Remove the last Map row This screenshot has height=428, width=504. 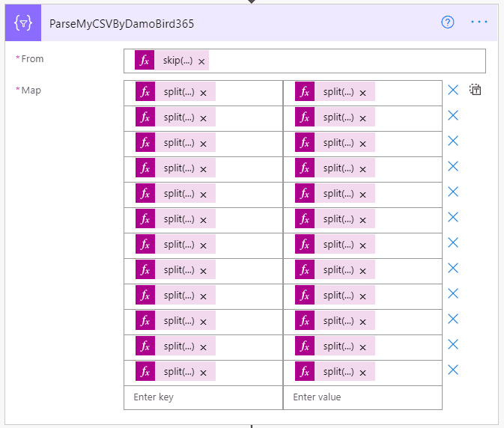[453, 370]
